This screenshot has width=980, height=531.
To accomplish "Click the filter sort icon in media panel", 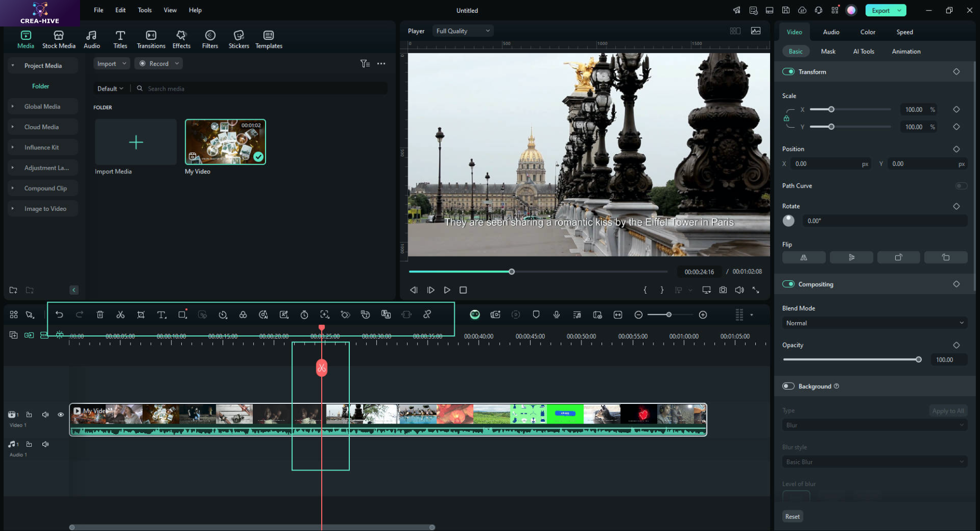I will pos(365,64).
